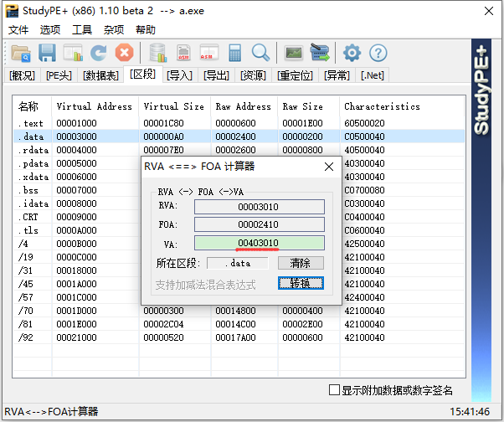Select the .text section row
504x422 pixels.
[x=239, y=123]
